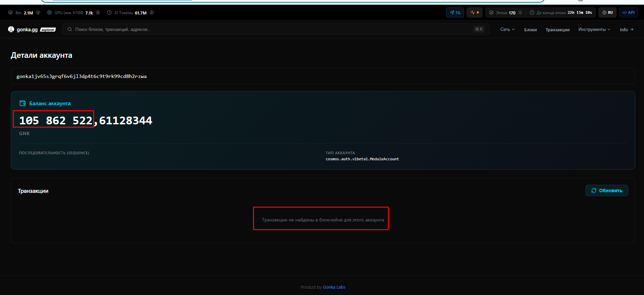This screenshot has height=295, width=644.
Task: Expand the Сеть dropdown menu
Action: pyautogui.click(x=507, y=30)
